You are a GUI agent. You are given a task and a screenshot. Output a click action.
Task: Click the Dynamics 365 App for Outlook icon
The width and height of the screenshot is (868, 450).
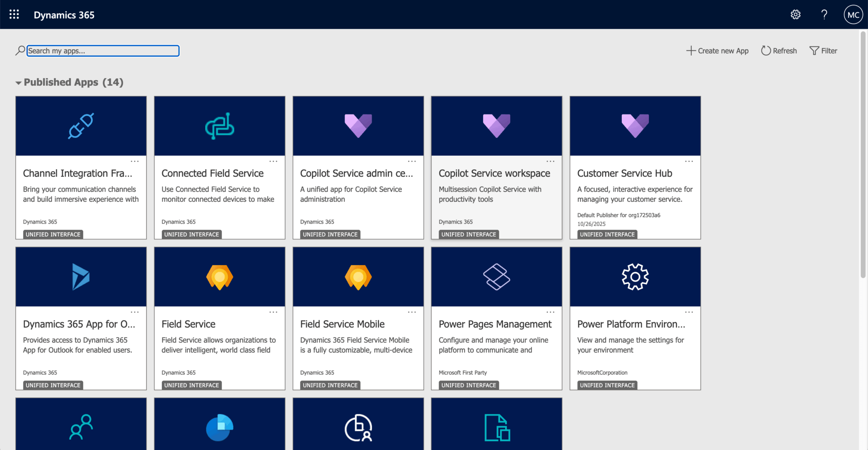coord(81,277)
